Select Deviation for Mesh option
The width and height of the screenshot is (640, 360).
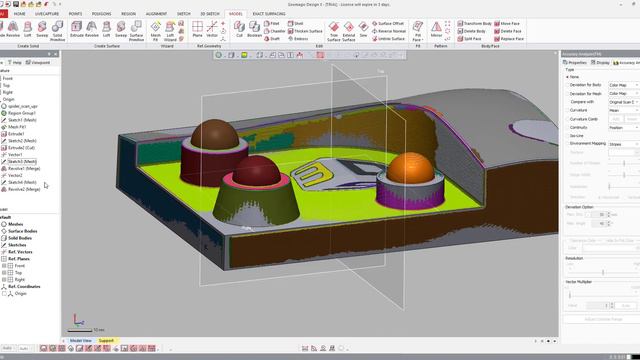[x=584, y=93]
